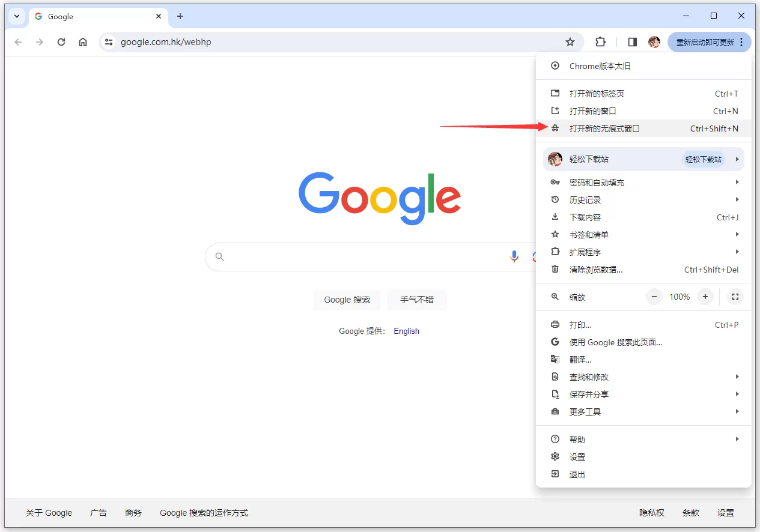Image resolution: width=760 pixels, height=532 pixels.
Task: Open Google 搜索的运作方式 footer link
Action: 204,513
